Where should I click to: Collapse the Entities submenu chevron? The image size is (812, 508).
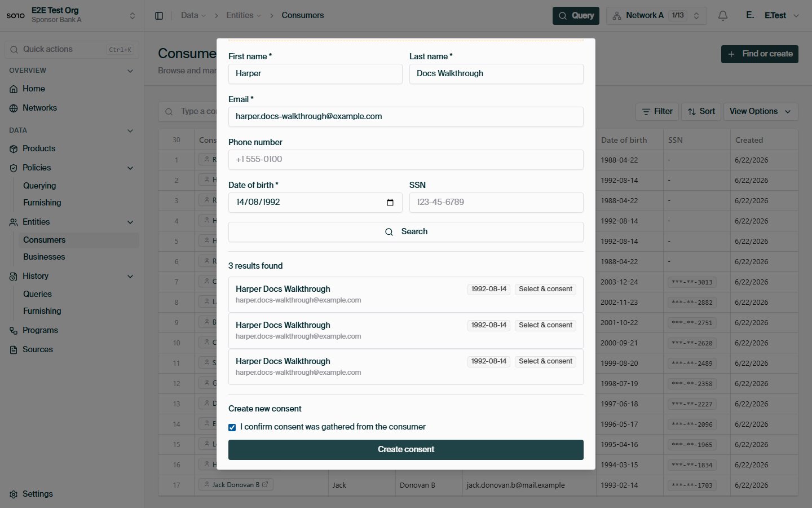tap(130, 222)
